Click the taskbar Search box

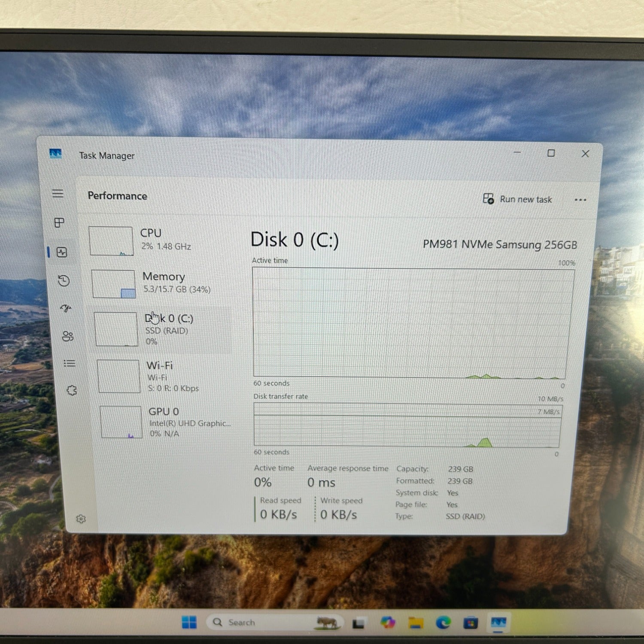275,622
